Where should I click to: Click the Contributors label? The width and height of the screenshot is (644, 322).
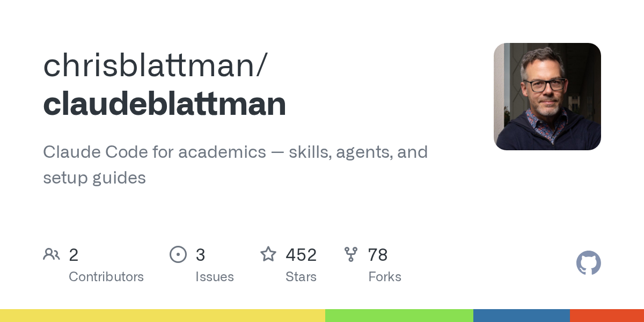tap(106, 277)
